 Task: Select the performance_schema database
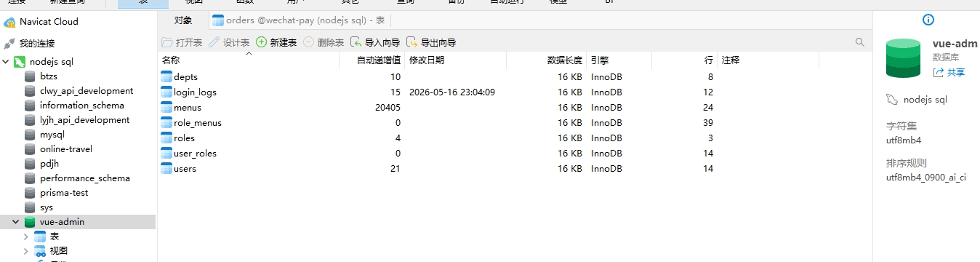point(85,178)
